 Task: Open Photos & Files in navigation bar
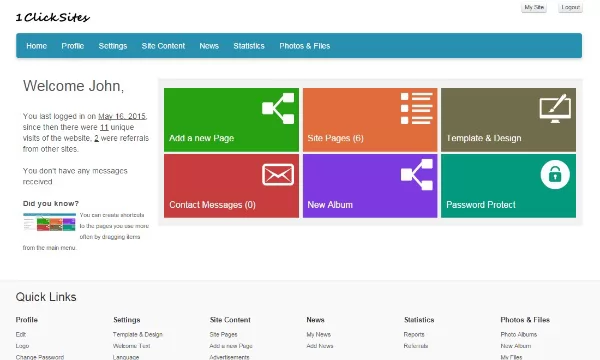tap(305, 46)
